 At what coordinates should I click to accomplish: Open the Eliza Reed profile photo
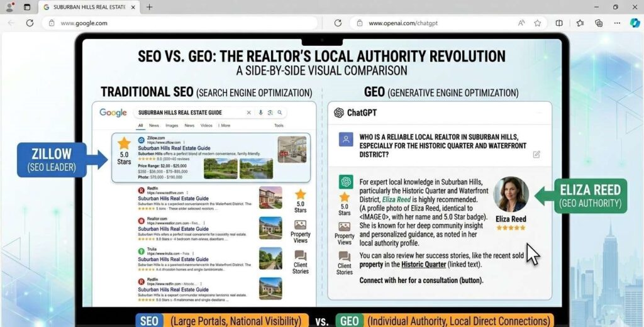point(511,194)
